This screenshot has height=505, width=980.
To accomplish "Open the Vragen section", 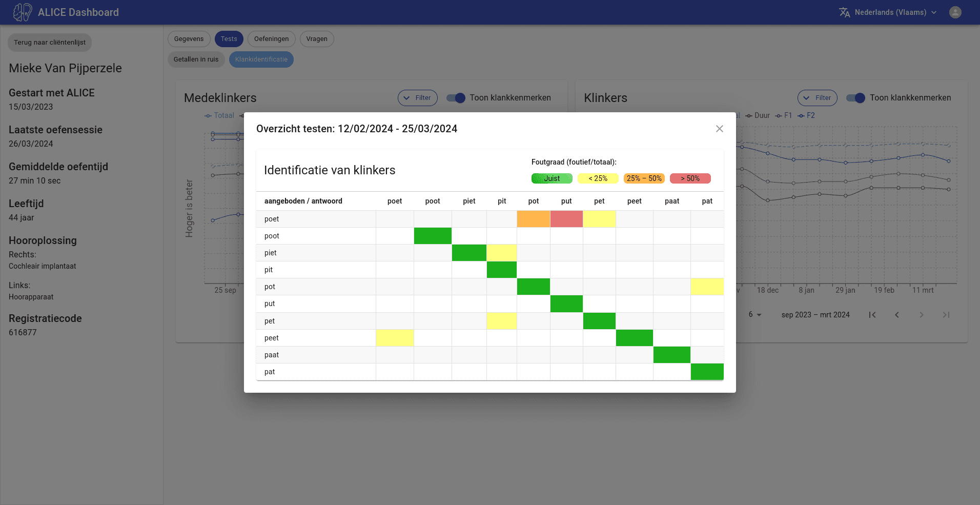I will [317, 38].
